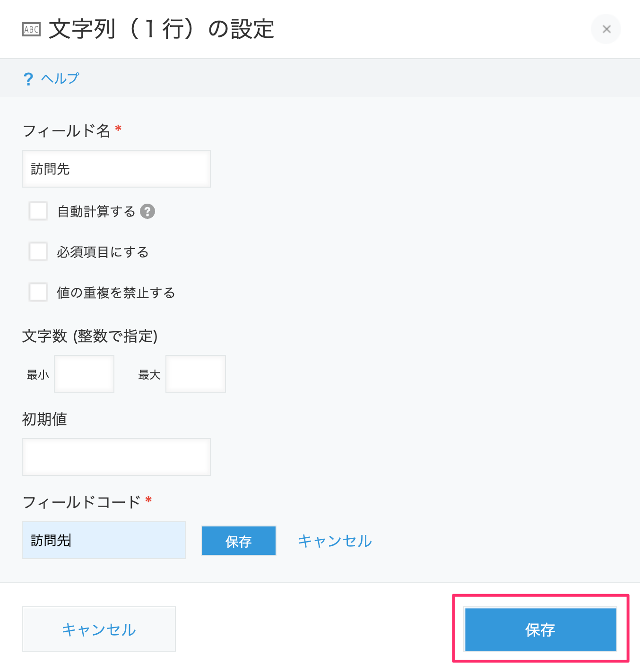Save the field code with small 保存 button
This screenshot has height=672, width=640.
click(x=239, y=541)
